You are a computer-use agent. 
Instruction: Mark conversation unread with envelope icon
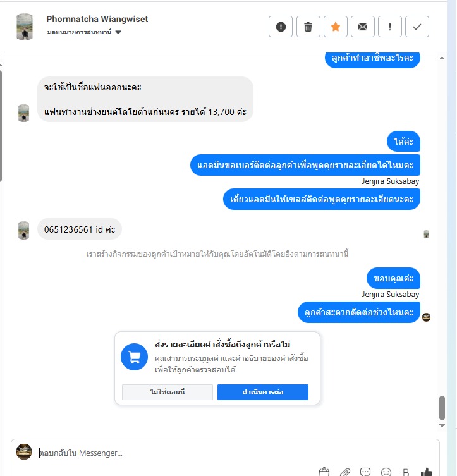pyautogui.click(x=363, y=27)
